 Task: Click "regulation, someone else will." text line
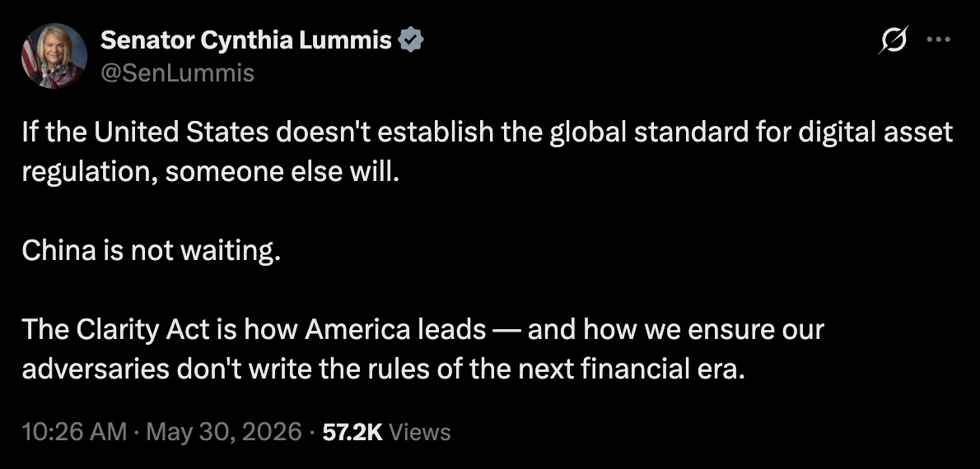tap(210, 172)
